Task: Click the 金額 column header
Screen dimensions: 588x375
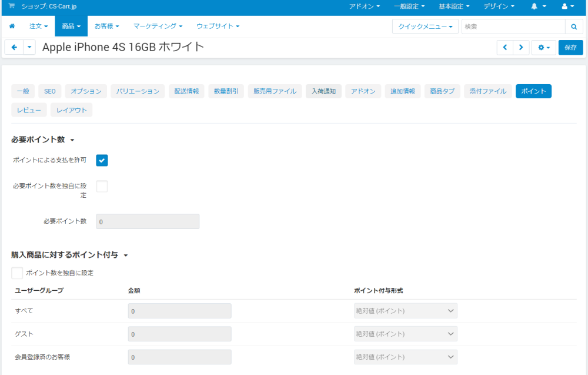Action: (x=134, y=291)
